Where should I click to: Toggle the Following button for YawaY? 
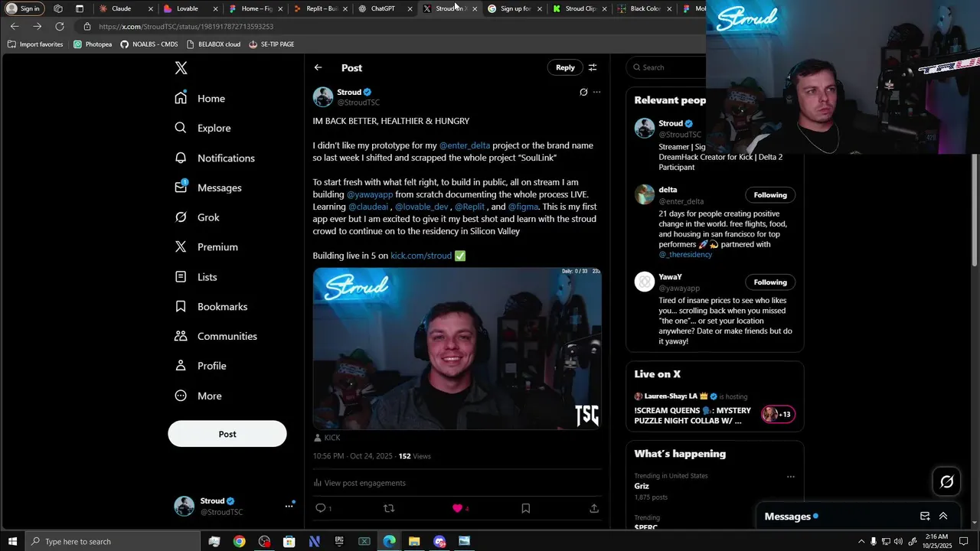770,282
